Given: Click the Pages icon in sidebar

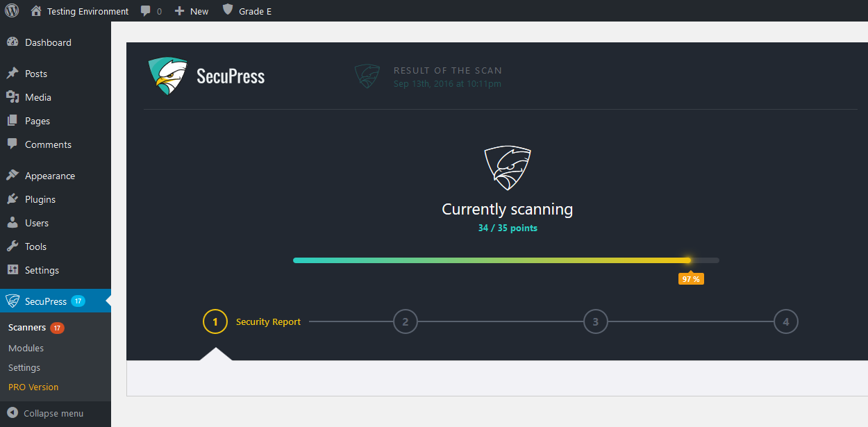Looking at the screenshot, I should pos(12,121).
